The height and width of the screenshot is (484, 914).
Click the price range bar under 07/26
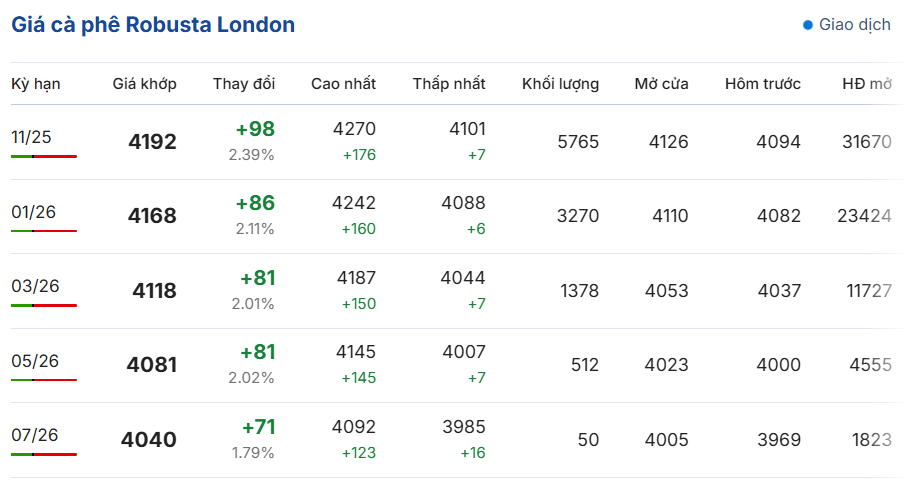(44, 454)
